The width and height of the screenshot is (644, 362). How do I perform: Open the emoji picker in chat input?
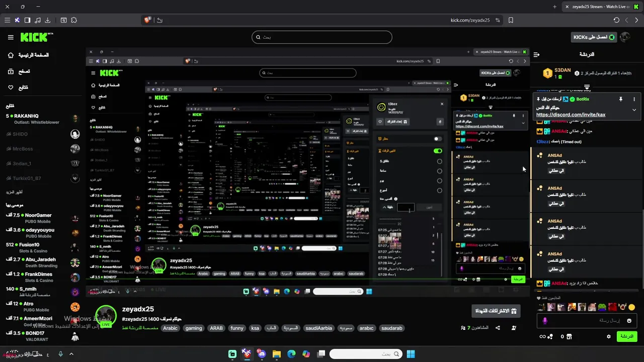click(629, 321)
